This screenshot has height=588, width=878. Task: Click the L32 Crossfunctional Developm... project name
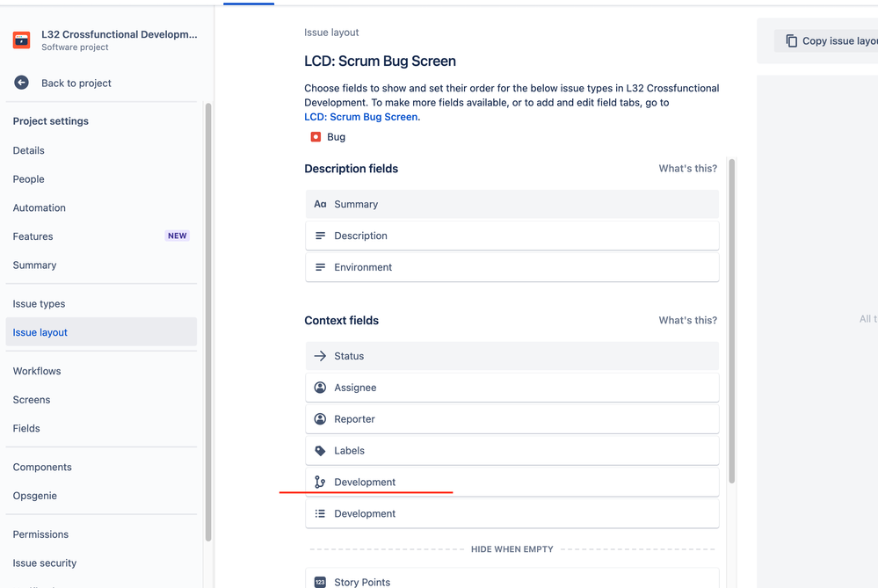120,34
